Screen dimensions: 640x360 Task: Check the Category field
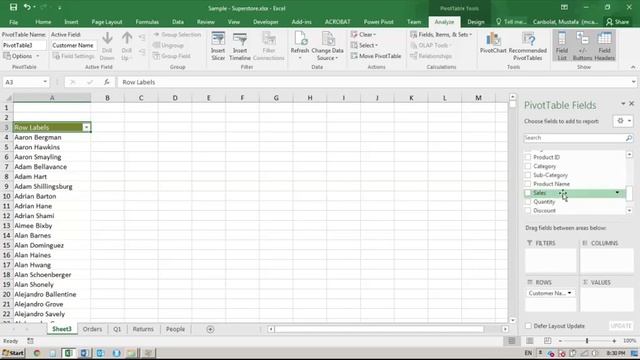point(528,166)
